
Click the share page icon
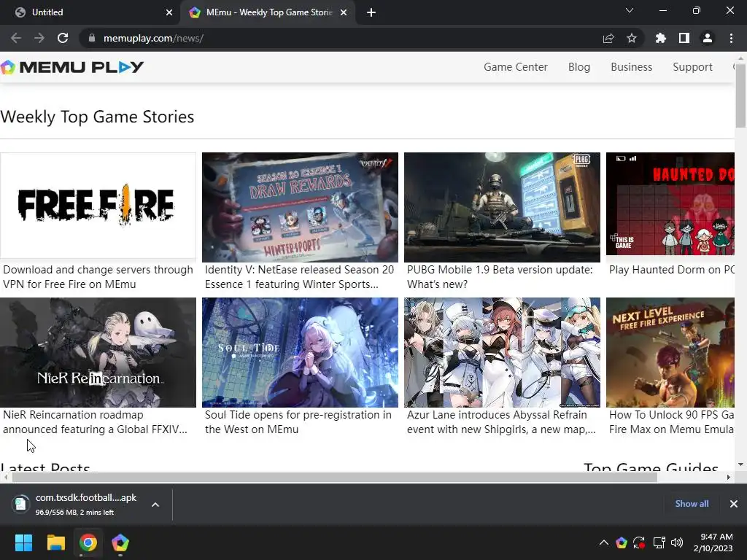608,38
